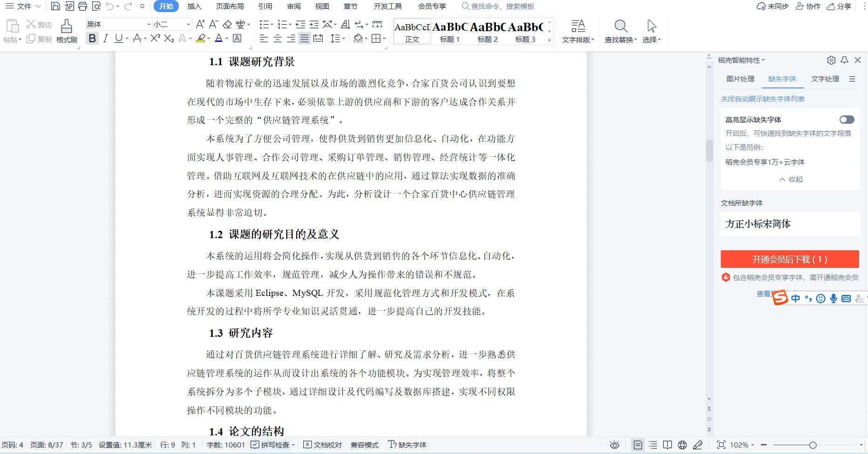This screenshot has width=868, height=454.
Task: Pin the smart features side panel
Action: 845,60
